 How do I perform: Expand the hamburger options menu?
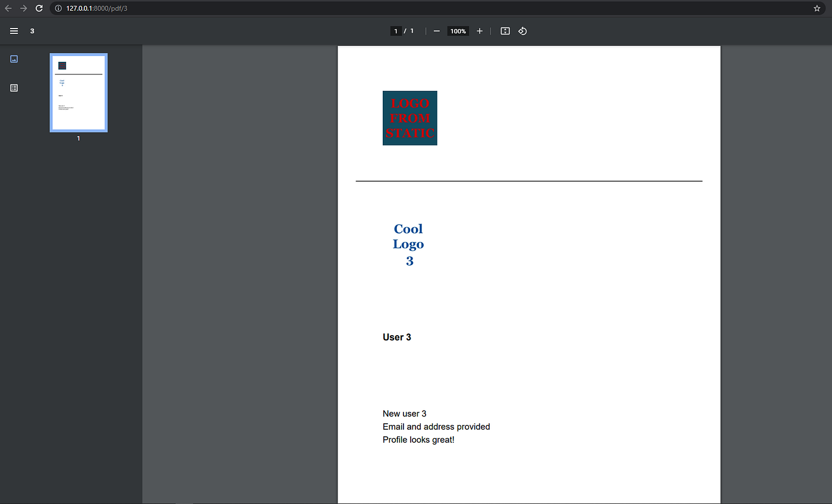click(14, 31)
